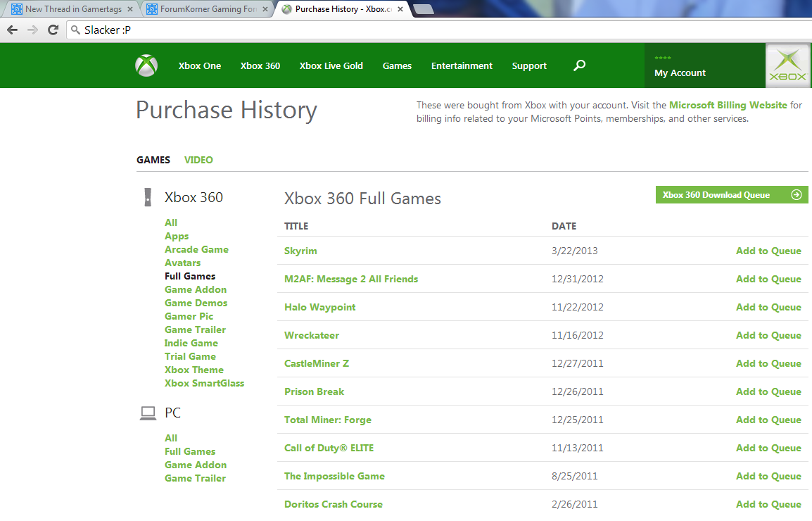
Task: Filter by Game Demos category
Action: point(196,303)
